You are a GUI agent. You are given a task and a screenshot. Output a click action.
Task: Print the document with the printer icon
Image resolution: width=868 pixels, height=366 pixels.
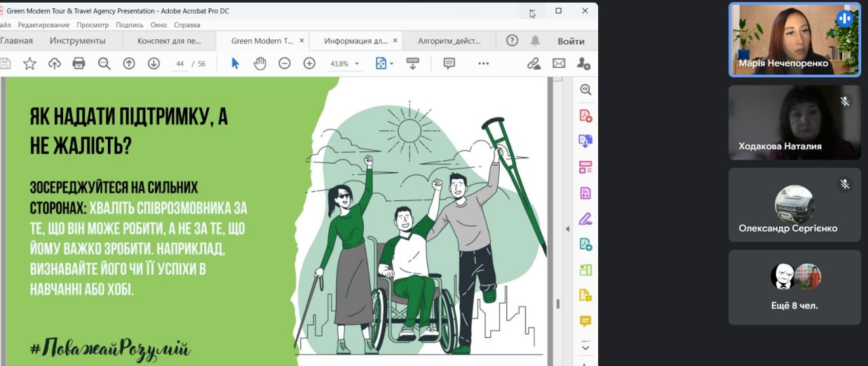[79, 63]
